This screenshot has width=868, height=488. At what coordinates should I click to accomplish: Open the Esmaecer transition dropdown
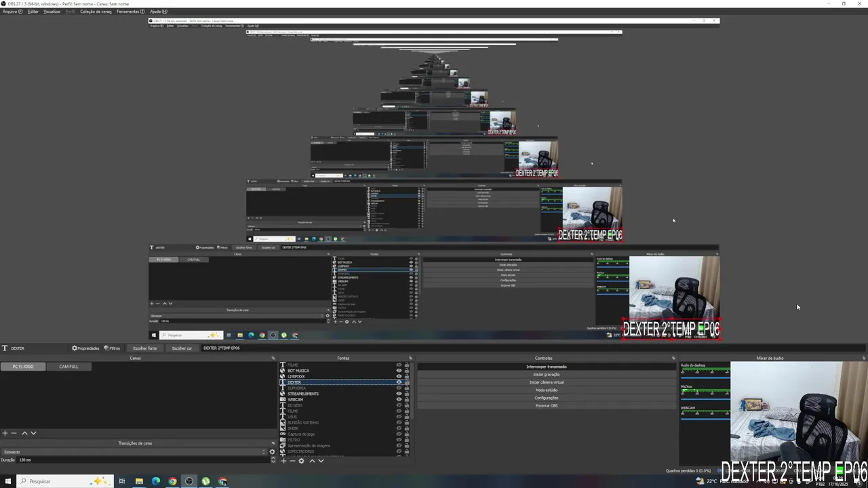[x=134, y=452]
